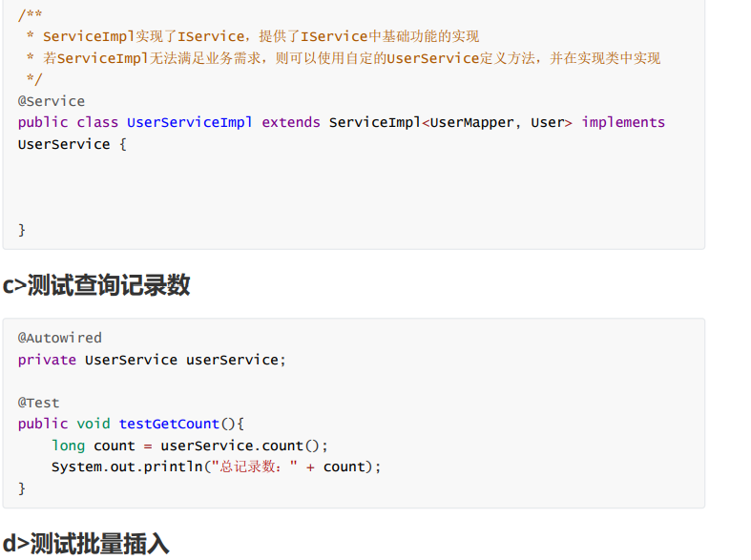The height and width of the screenshot is (560, 751).
Task: Click the "long" keyword before count
Action: pyautogui.click(x=68, y=446)
